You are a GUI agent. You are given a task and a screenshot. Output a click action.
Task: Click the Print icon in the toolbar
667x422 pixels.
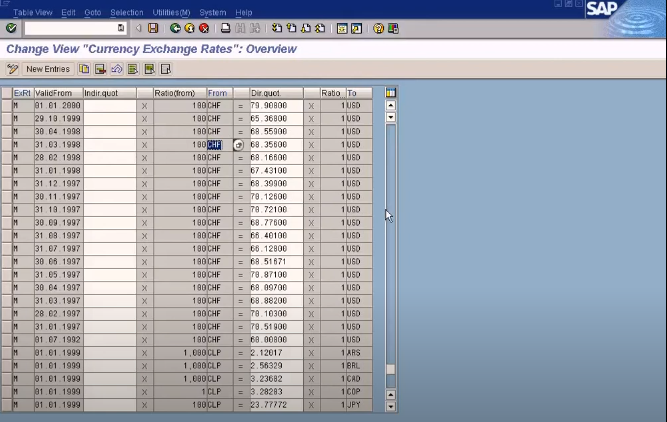(x=225, y=28)
